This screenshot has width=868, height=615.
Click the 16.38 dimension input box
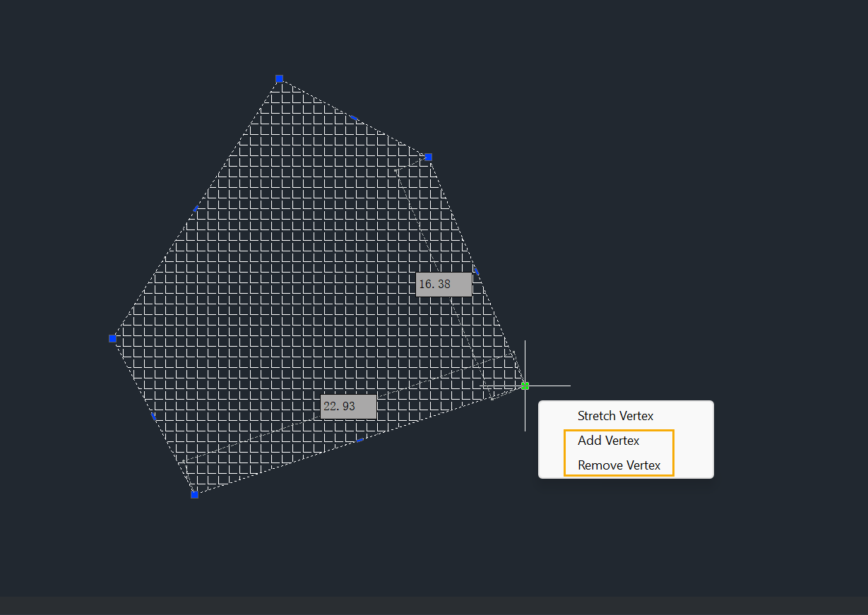tap(444, 285)
